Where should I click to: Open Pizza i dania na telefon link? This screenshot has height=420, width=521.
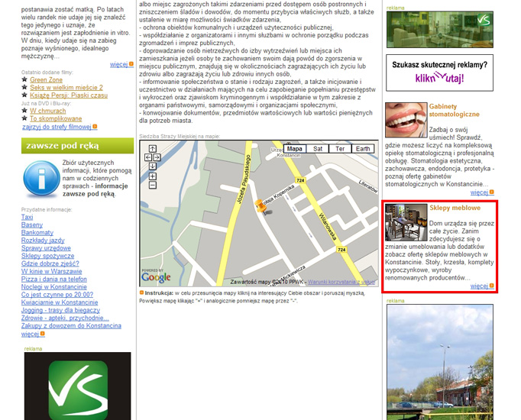coord(53,279)
